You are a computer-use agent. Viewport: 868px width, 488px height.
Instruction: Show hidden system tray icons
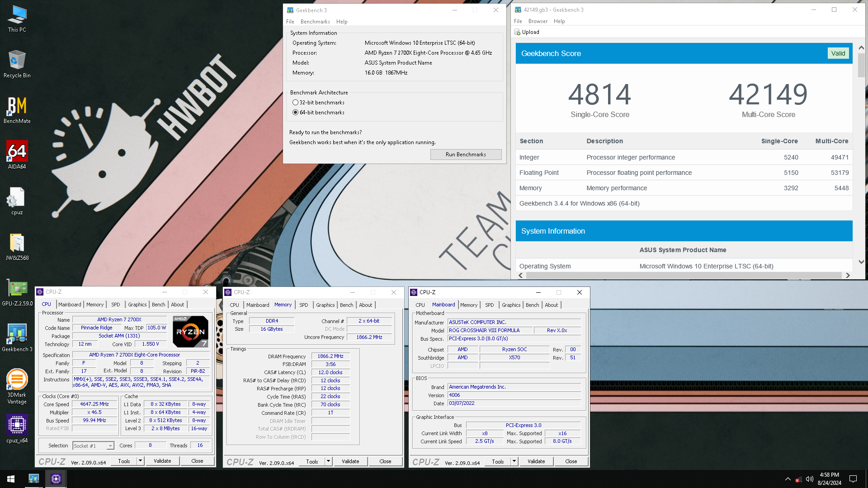(x=788, y=479)
